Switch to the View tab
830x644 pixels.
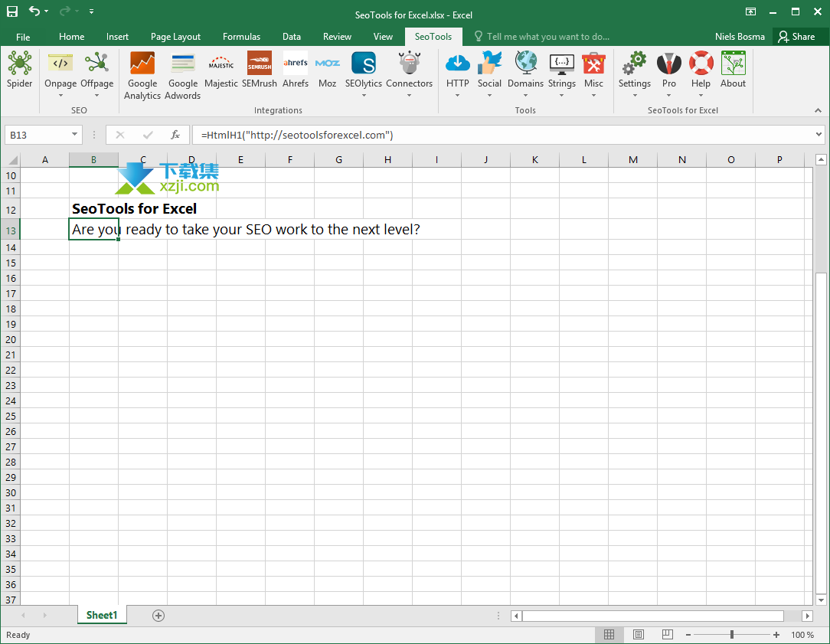[x=383, y=37]
